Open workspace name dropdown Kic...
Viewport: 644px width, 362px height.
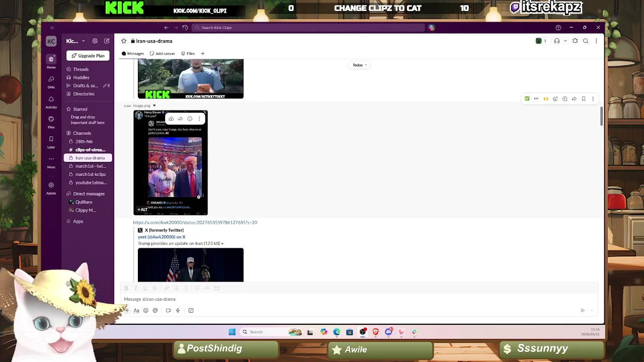point(75,41)
